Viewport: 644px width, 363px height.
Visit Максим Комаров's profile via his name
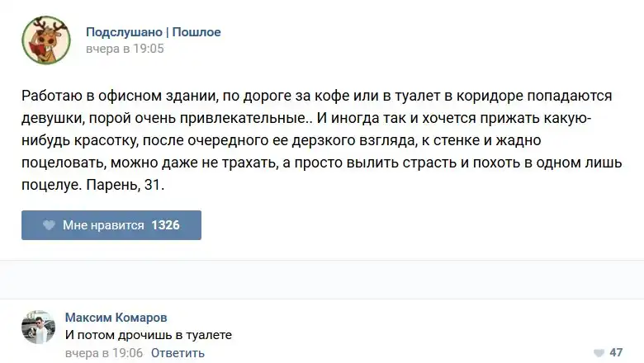click(x=115, y=318)
